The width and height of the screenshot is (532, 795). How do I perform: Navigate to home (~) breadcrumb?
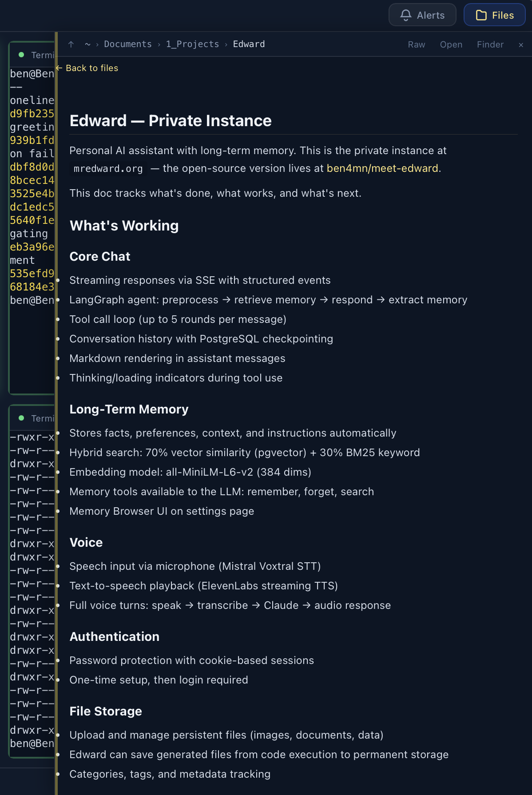point(87,44)
